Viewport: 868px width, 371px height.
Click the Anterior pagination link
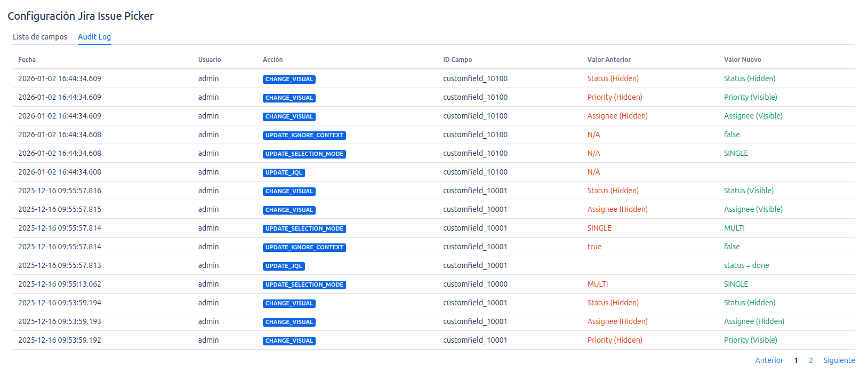tap(769, 360)
